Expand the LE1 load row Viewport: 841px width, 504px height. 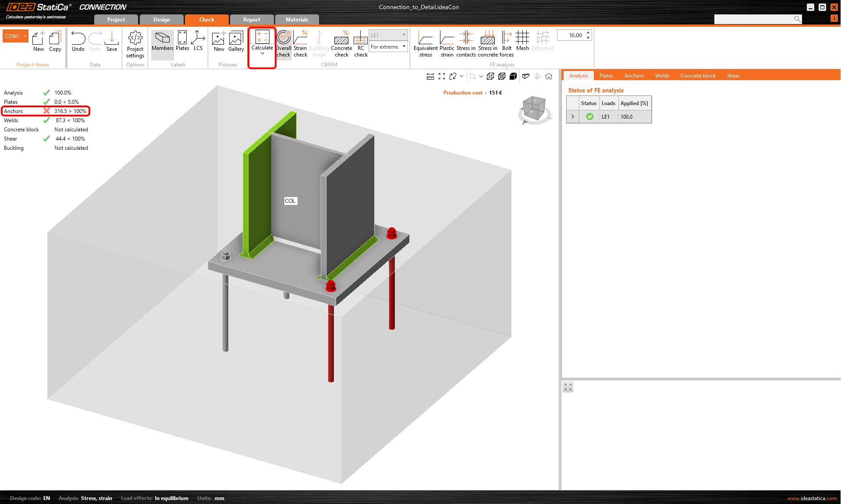coord(572,117)
